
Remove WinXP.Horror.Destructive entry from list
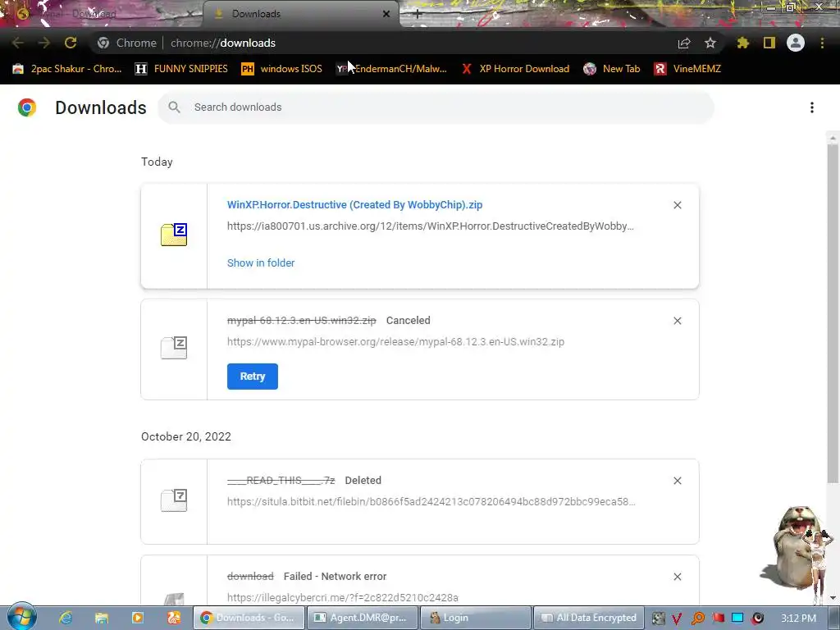677,205
